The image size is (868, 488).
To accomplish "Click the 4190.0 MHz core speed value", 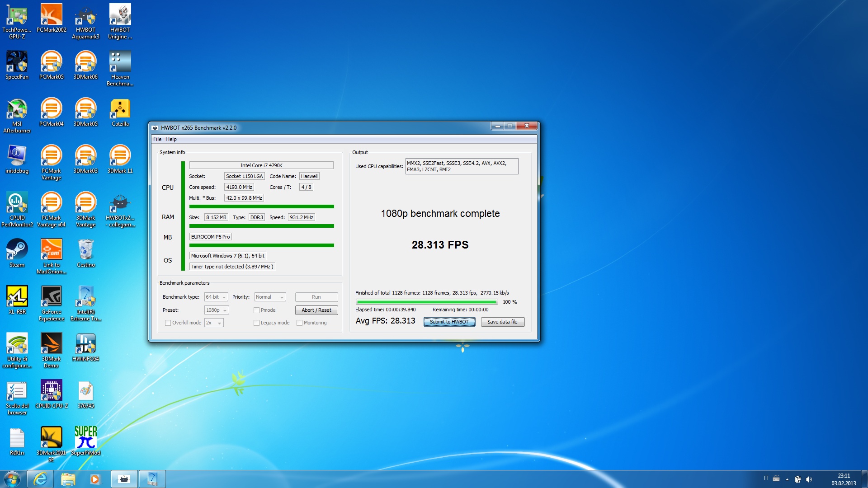I will 239,187.
